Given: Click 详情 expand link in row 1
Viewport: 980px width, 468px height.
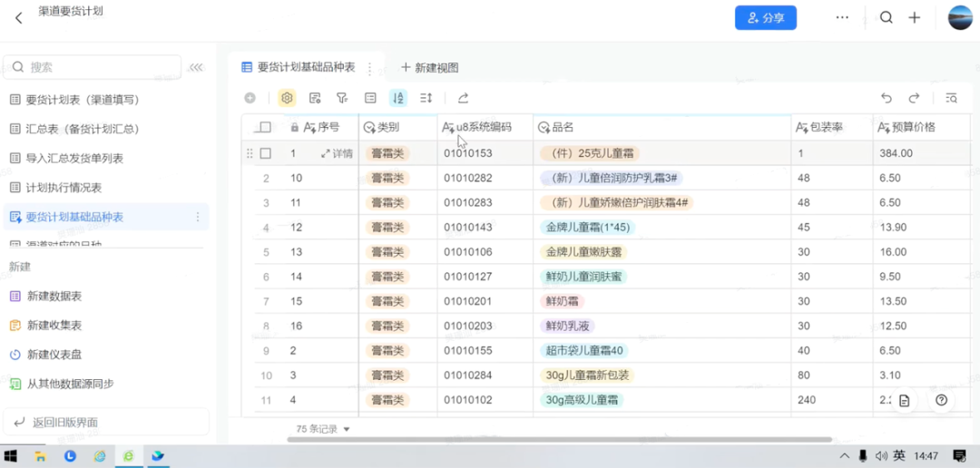Looking at the screenshot, I should coord(337,153).
